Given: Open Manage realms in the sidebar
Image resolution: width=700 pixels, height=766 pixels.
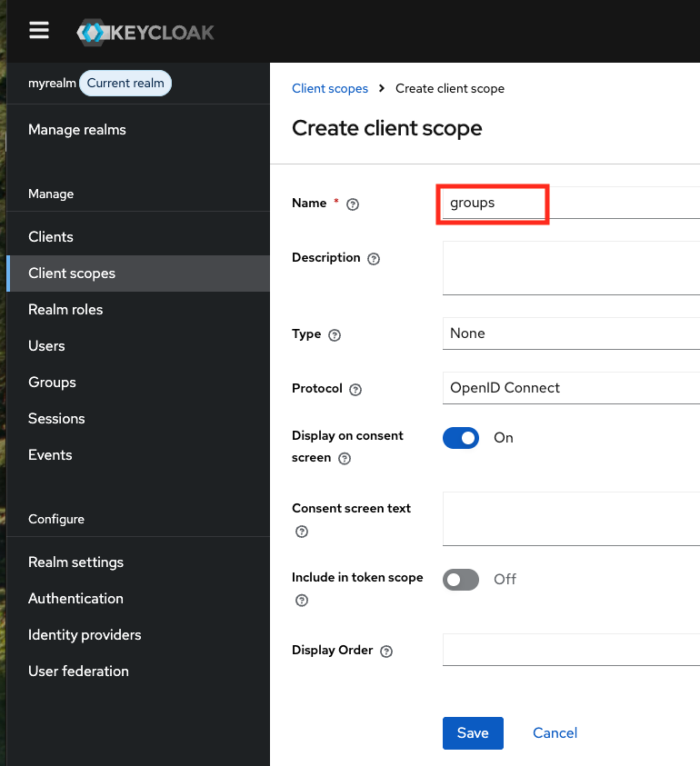Looking at the screenshot, I should (x=138, y=130).
